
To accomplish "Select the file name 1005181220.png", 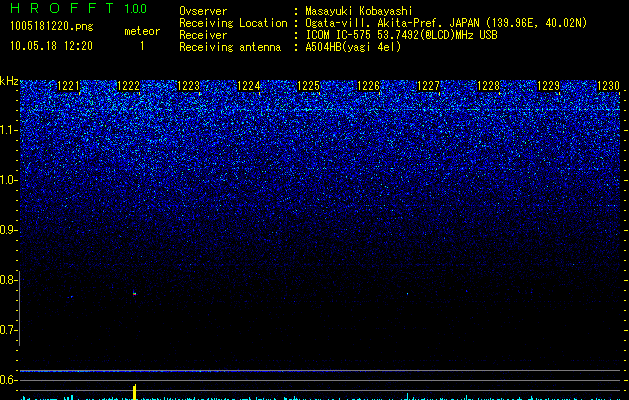I will point(52,26).
